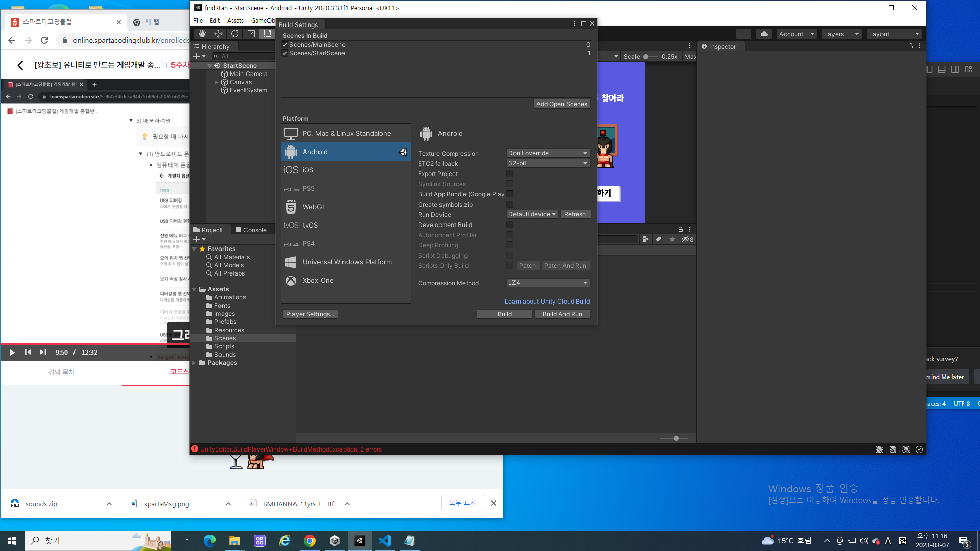Toggle Scenes/MainScene checkbox in build list

tap(285, 45)
